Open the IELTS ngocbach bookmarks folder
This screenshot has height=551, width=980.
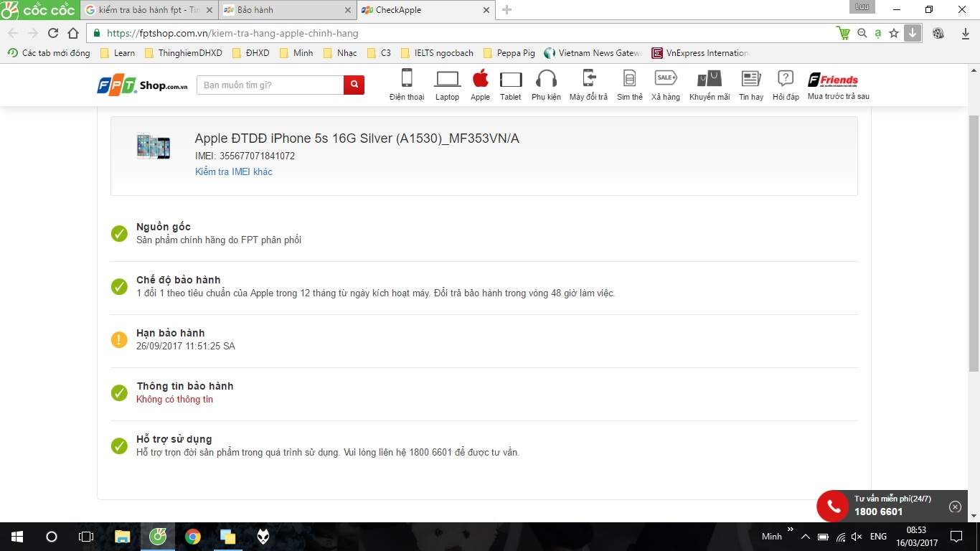coord(438,53)
